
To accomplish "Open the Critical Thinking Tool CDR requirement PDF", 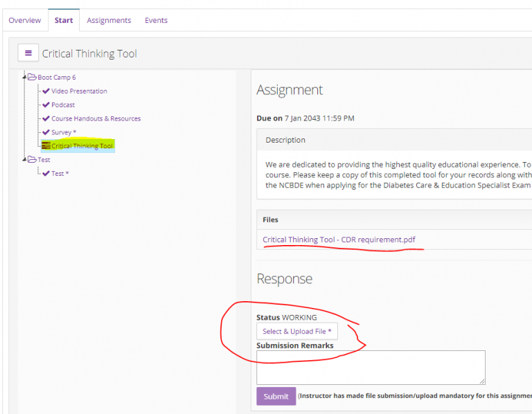I will point(339,240).
